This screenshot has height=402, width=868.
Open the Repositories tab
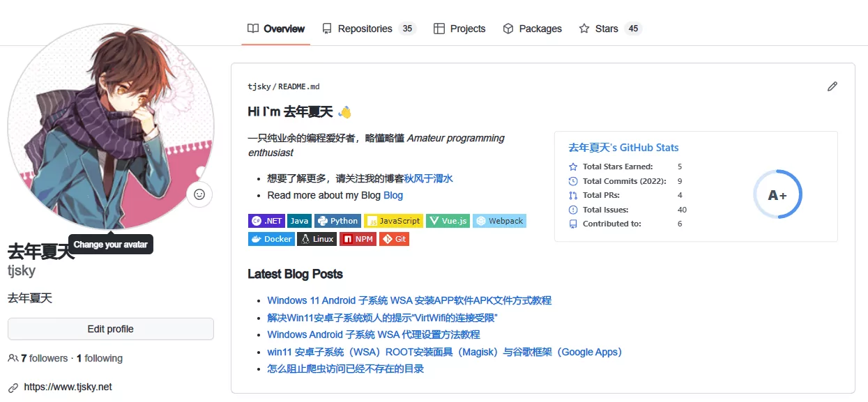point(368,29)
